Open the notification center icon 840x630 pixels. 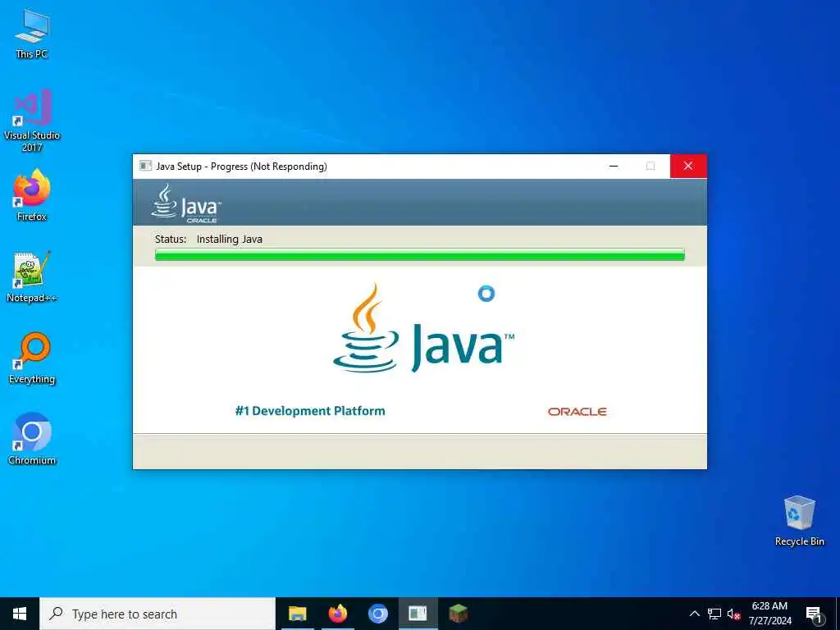(x=814, y=614)
